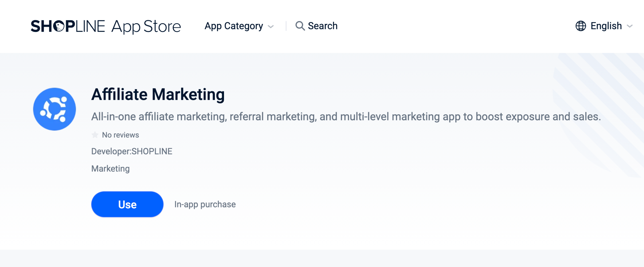Click the No reviews text

[120, 135]
